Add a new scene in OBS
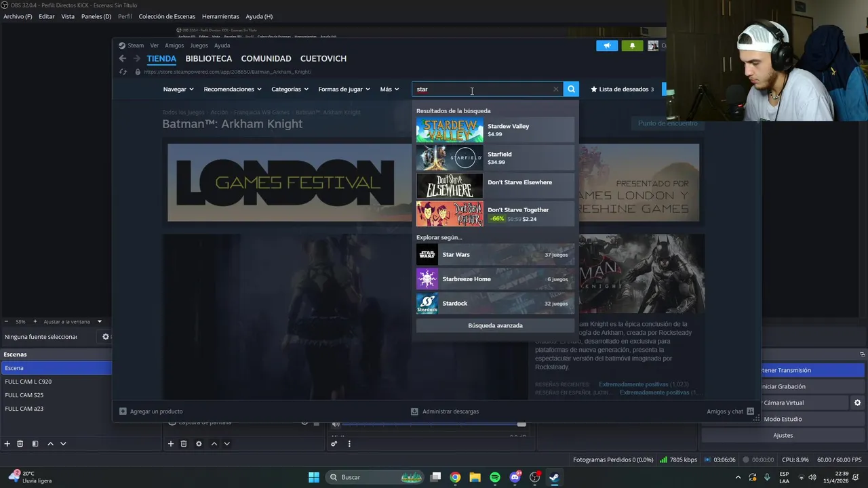 tap(7, 444)
